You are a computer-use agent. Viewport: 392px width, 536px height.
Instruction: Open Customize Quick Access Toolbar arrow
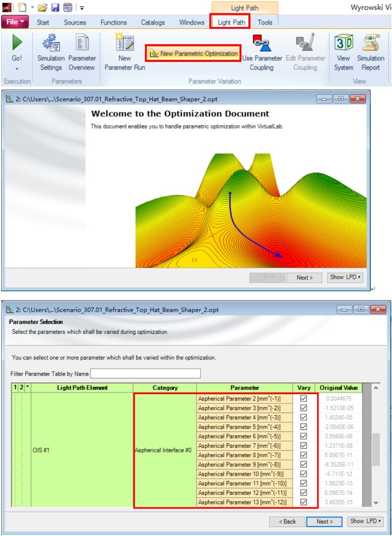click(82, 7)
